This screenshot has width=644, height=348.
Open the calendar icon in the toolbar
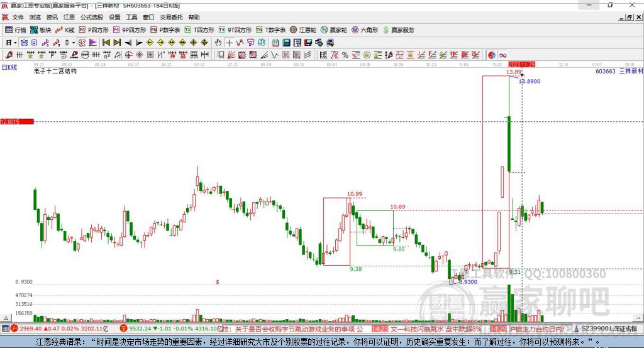[x=275, y=43]
